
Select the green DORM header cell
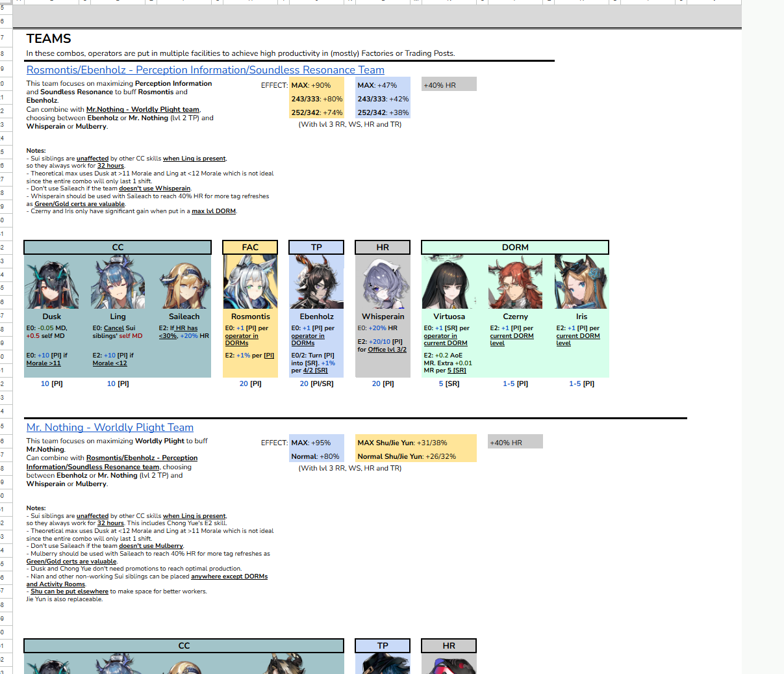515,248
